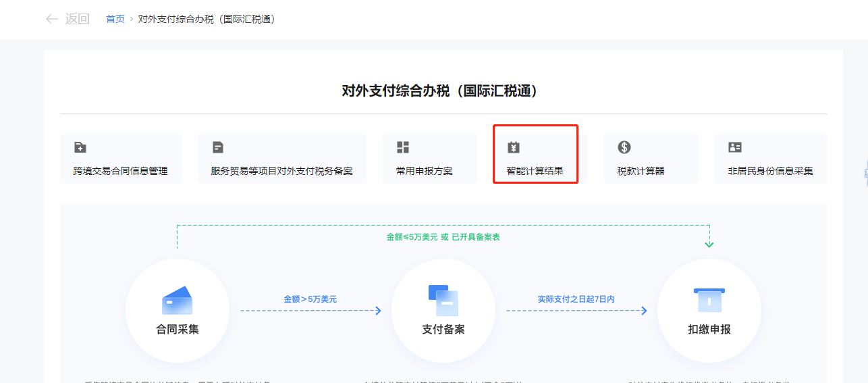Open 服务贸易等项目对外支付税务备案 via its label
Viewport: 868px width, 383px height.
coord(281,171)
